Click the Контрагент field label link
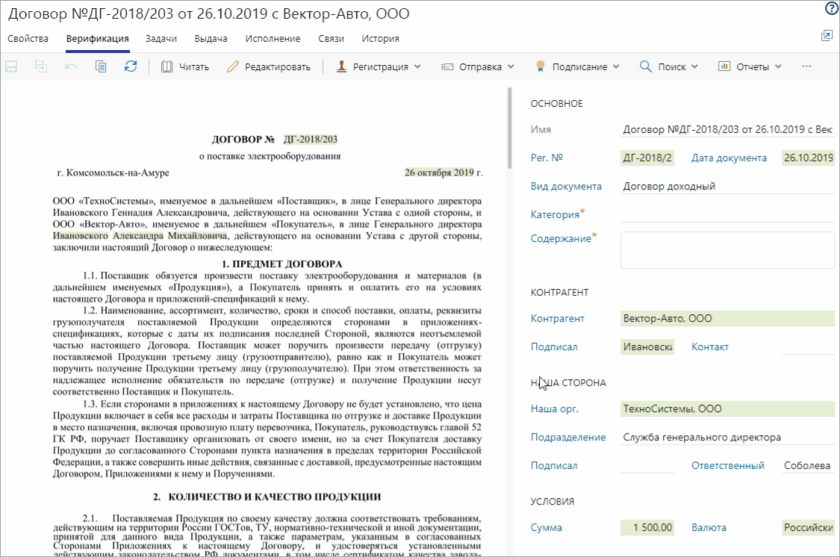Screen dimensions: 840x557 tap(557, 318)
